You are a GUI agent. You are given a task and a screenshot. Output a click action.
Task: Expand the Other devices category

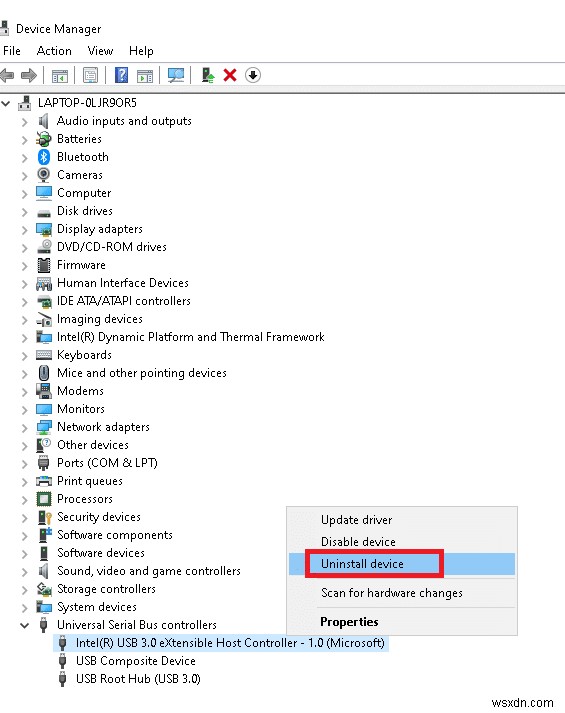[x=25, y=446]
